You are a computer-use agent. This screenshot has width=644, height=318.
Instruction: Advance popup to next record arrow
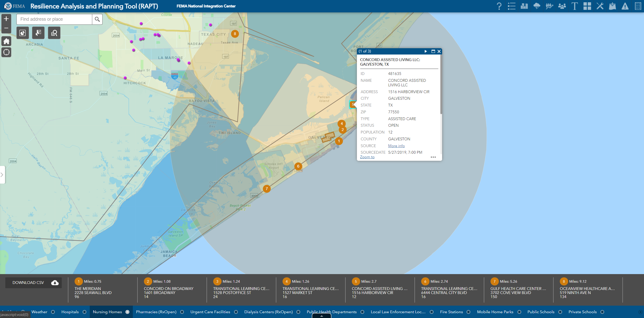pyautogui.click(x=425, y=51)
